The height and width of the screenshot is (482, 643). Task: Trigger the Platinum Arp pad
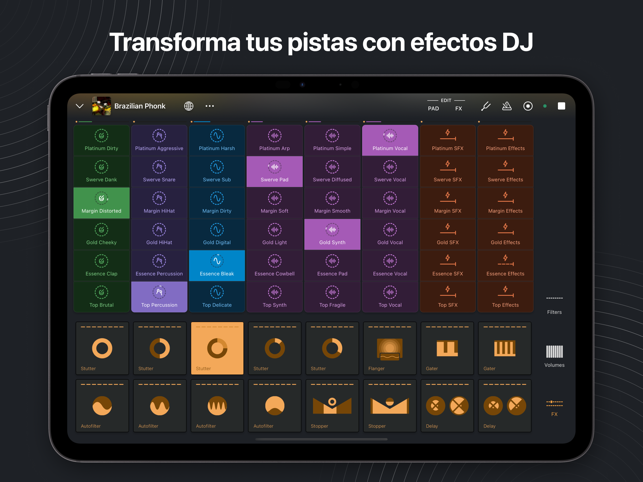[x=274, y=140]
